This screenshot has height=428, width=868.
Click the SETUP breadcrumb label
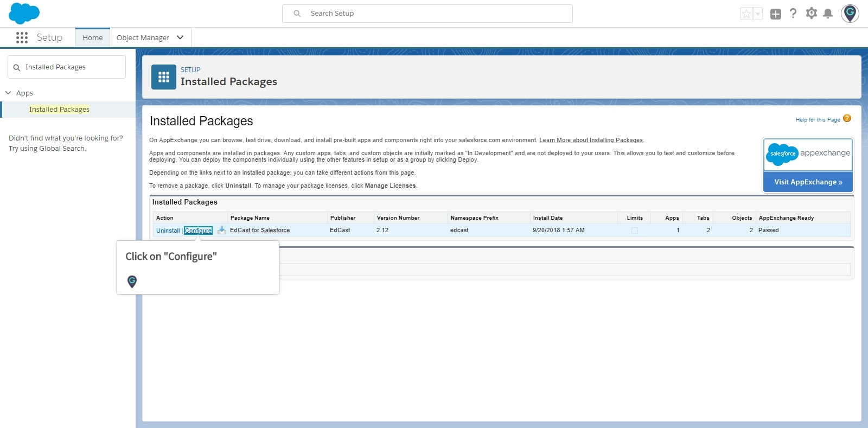pos(190,69)
